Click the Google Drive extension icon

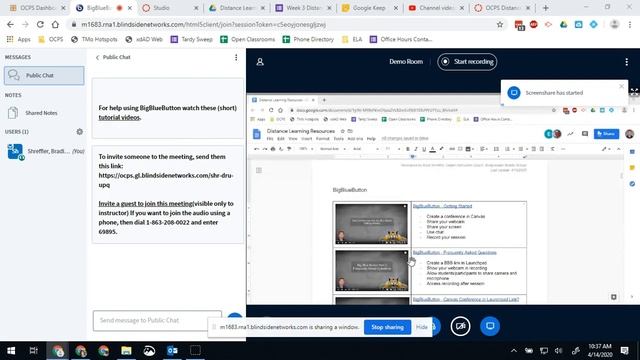[563, 24]
